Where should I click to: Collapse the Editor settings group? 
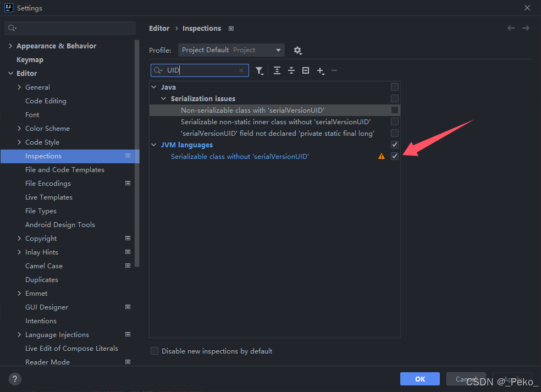[x=10, y=74]
